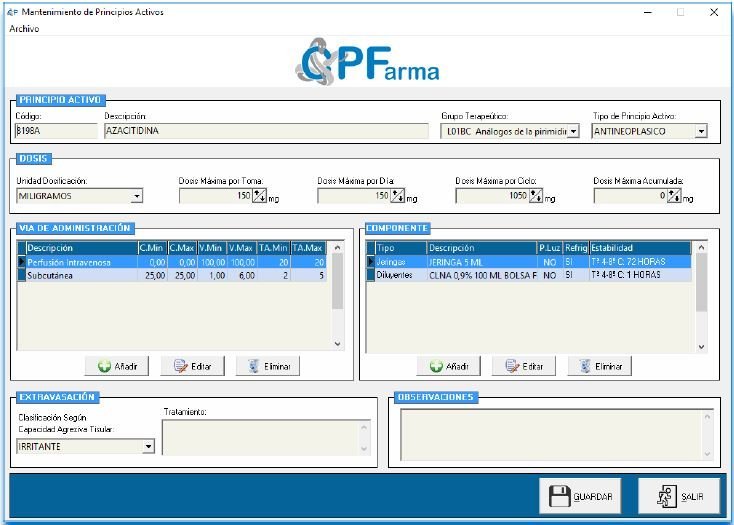Adjust the Dosis Máxima por Toma spinner
This screenshot has height=525, width=734.
click(x=258, y=196)
